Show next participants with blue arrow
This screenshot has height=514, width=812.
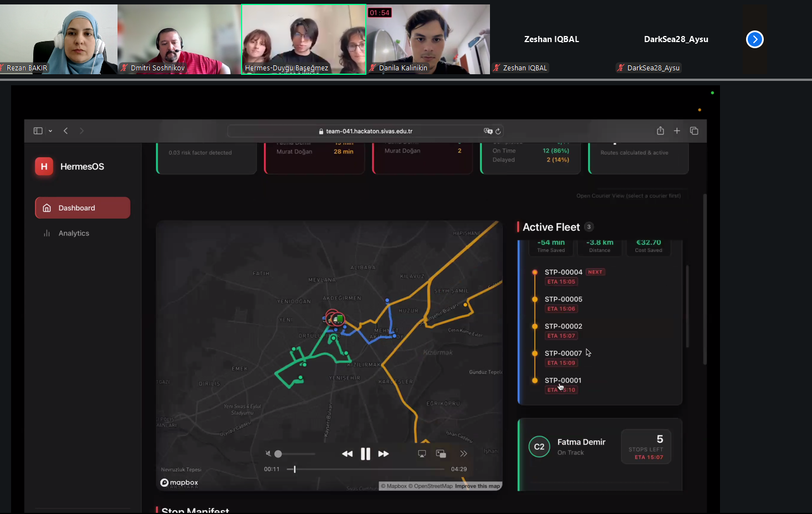tap(754, 39)
